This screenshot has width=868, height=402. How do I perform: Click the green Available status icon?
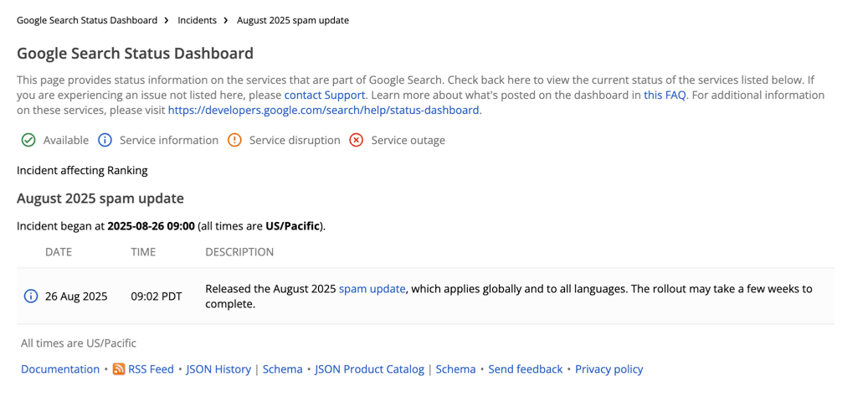tap(28, 140)
